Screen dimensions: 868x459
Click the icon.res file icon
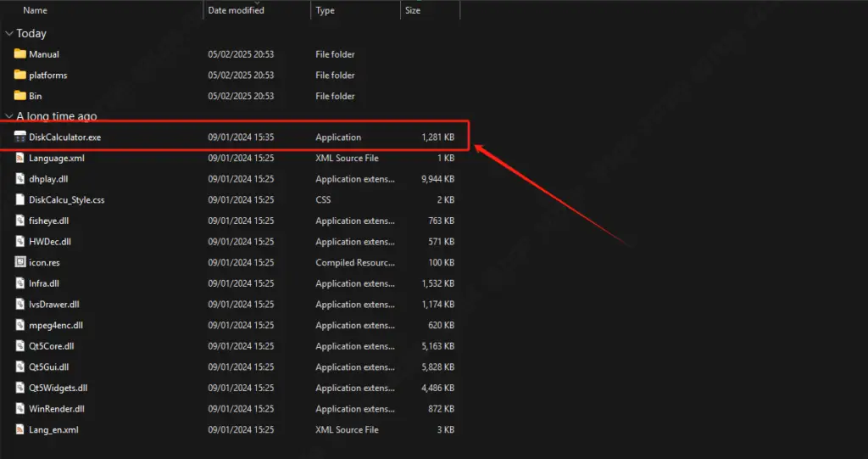[x=20, y=262]
